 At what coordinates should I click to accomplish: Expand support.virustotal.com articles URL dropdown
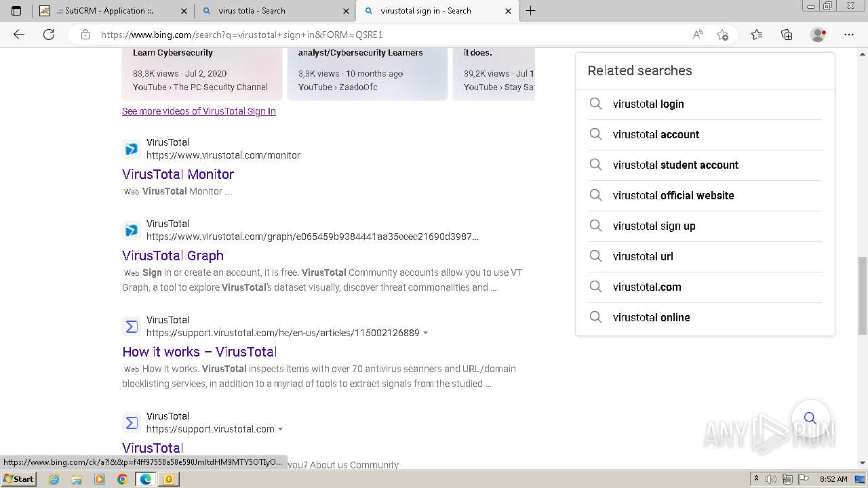pyautogui.click(x=426, y=333)
